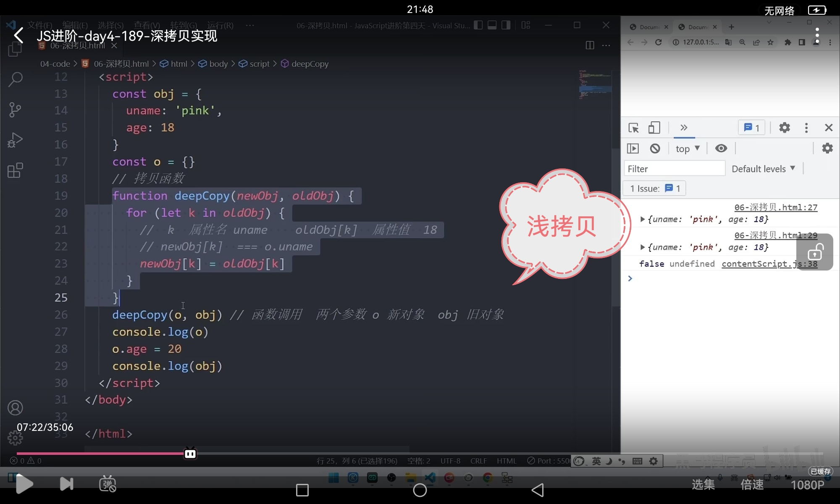Open the 倍速 playback speed menu
The image size is (840, 504).
752,485
